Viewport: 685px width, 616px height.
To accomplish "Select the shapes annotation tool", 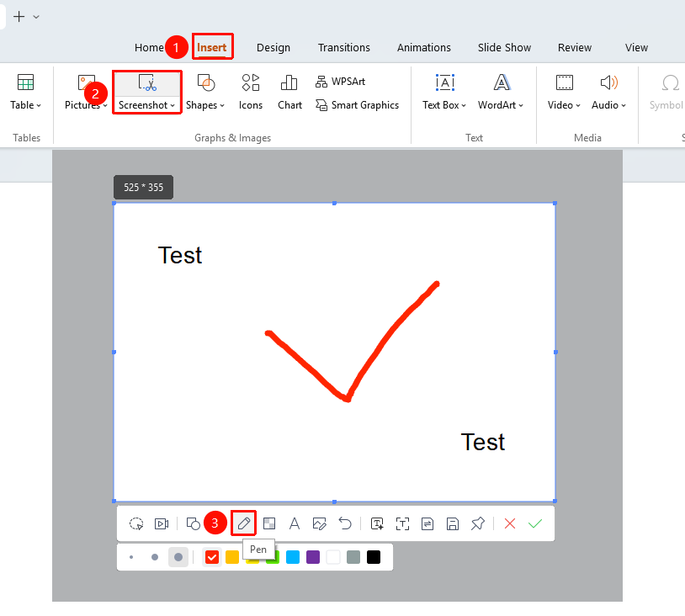I will 193,523.
